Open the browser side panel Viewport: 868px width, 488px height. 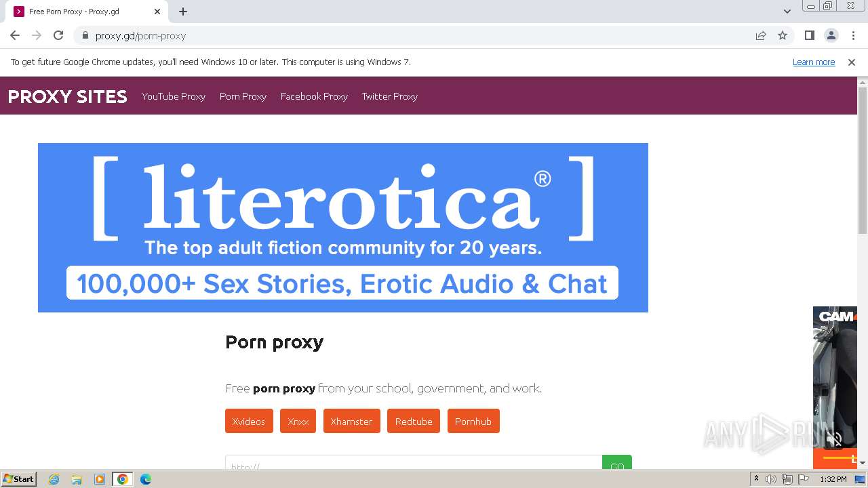click(809, 35)
